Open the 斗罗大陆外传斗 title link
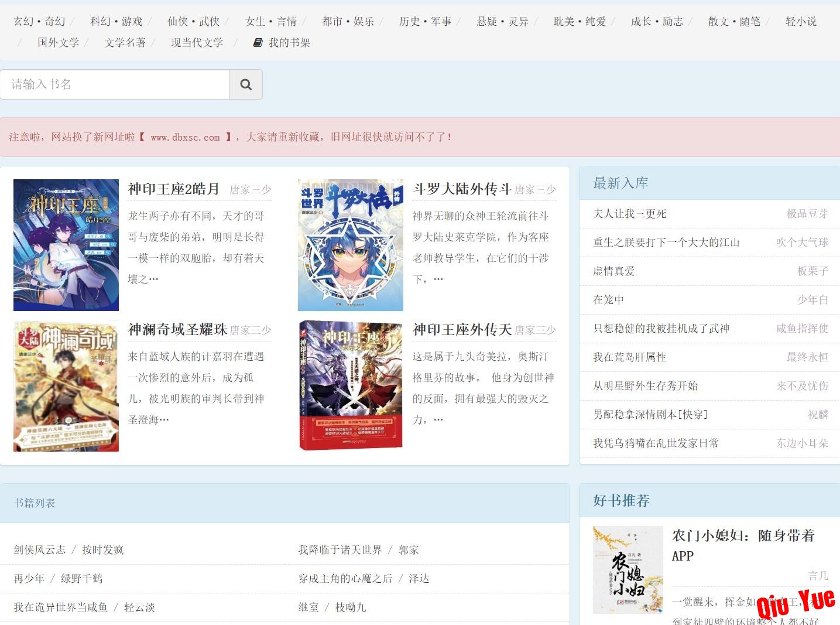The width and height of the screenshot is (840, 625). coord(462,189)
